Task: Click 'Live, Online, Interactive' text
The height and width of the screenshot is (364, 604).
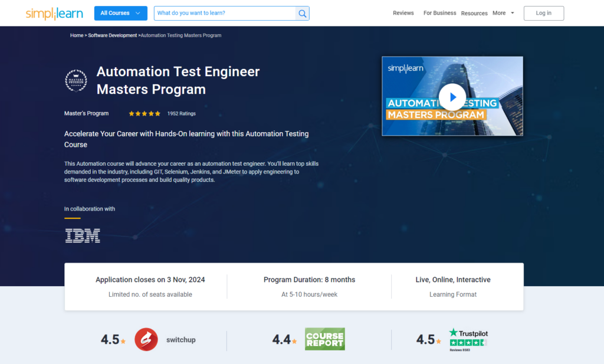Action: [x=453, y=280]
